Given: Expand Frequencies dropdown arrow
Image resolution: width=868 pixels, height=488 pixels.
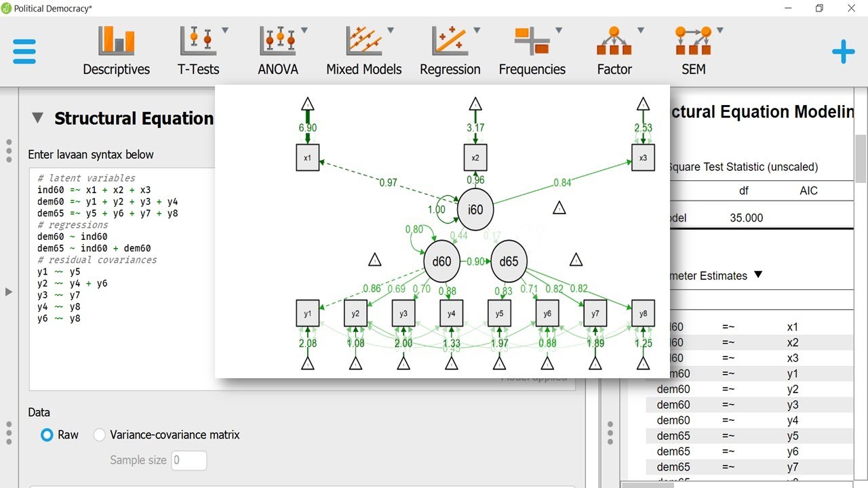Looking at the screenshot, I should pyautogui.click(x=559, y=30).
